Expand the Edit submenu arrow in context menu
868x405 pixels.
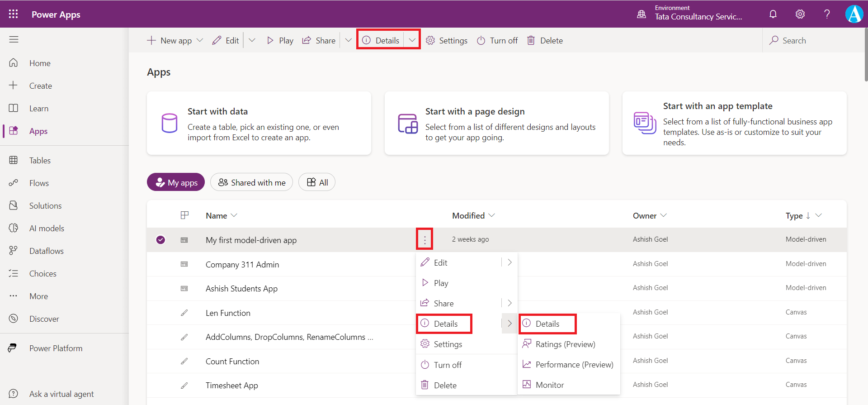(x=509, y=262)
